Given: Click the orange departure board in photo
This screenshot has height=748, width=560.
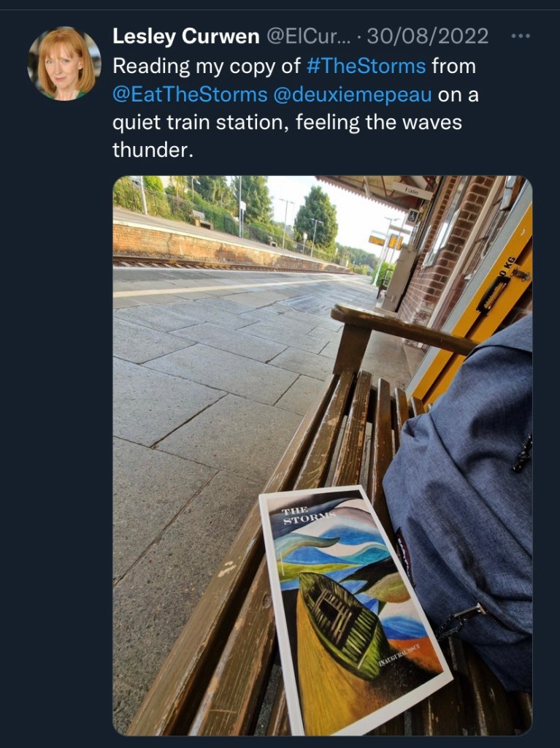Looking at the screenshot, I should (377, 240).
